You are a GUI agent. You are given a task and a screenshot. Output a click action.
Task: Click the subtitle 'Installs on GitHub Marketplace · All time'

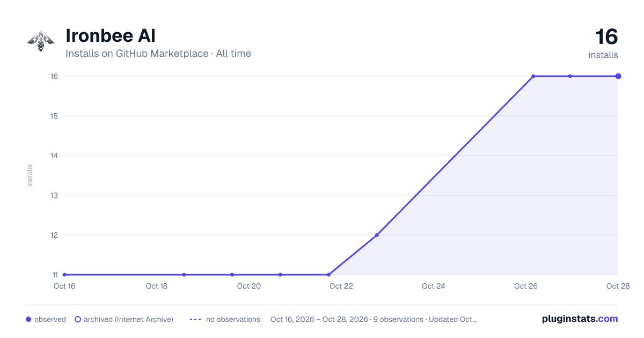click(x=158, y=54)
